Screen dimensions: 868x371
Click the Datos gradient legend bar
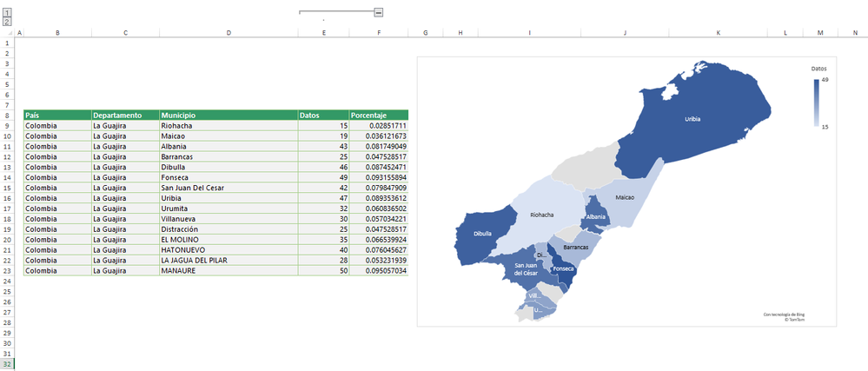(x=817, y=103)
